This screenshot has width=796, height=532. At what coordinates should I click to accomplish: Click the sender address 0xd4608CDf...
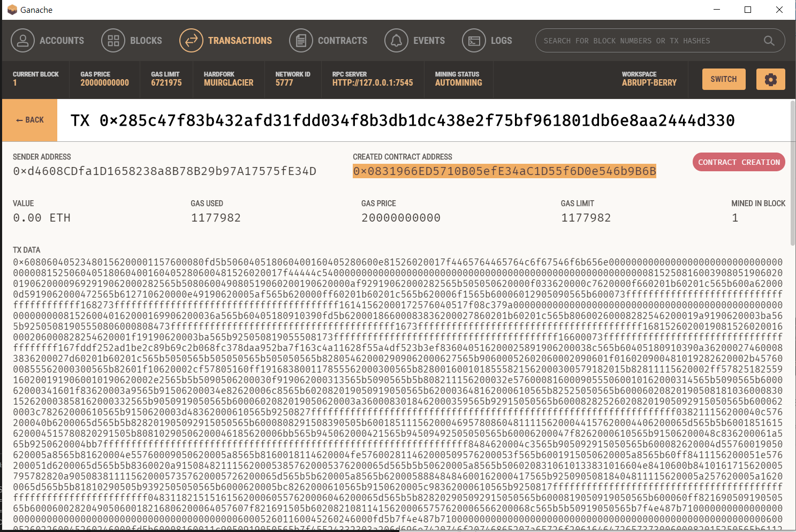(165, 171)
